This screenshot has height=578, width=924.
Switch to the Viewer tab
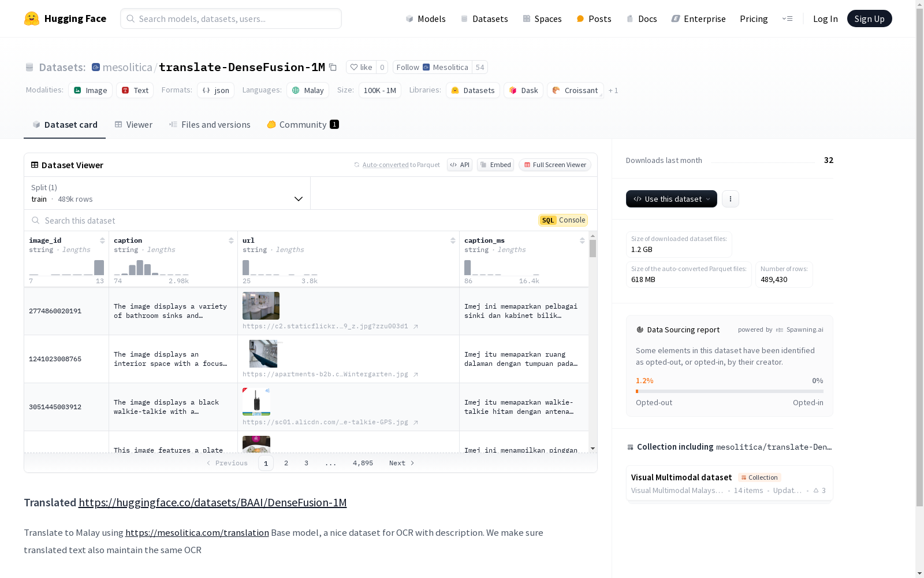(133, 125)
